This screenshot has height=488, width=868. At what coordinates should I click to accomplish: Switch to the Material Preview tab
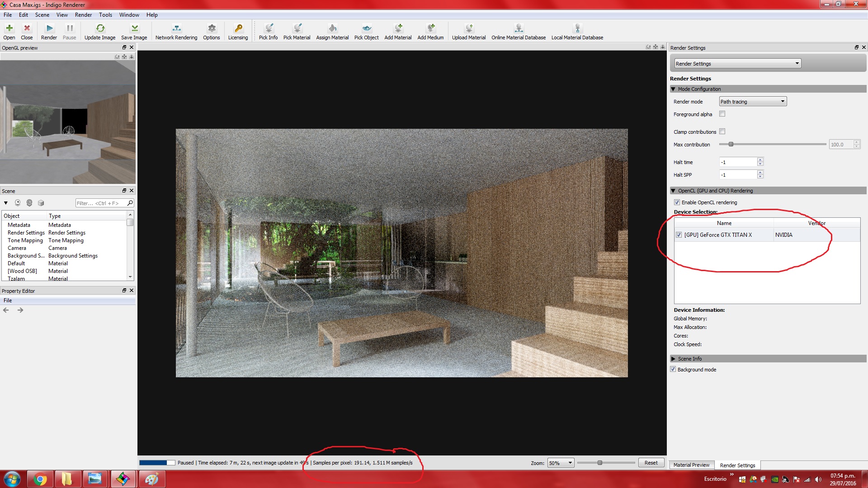[x=691, y=465]
